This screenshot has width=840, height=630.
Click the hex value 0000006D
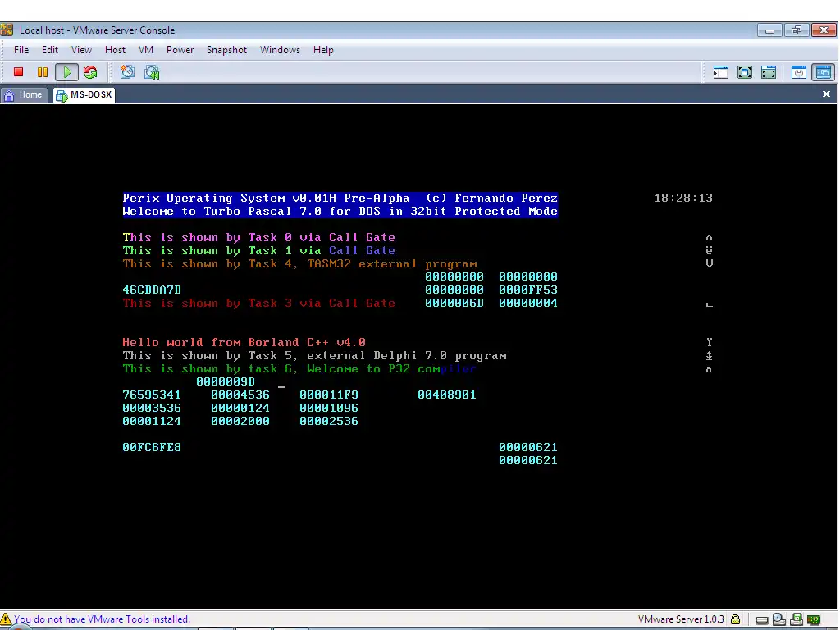click(x=454, y=303)
